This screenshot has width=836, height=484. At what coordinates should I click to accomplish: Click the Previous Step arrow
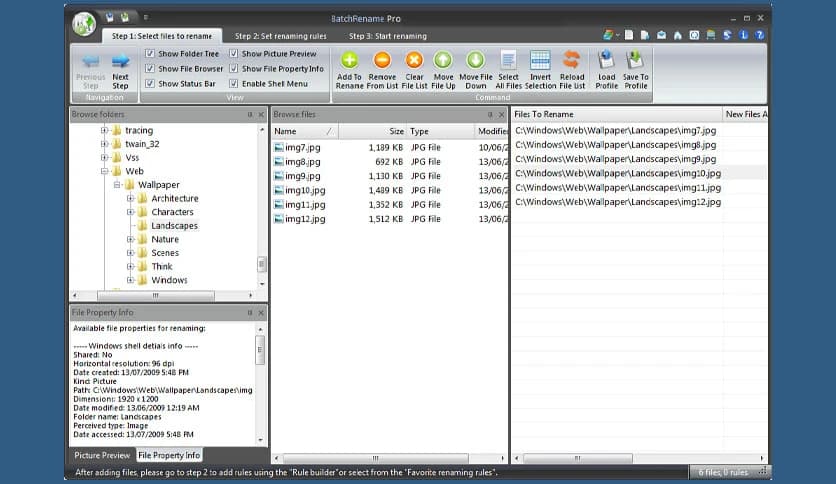pos(91,61)
